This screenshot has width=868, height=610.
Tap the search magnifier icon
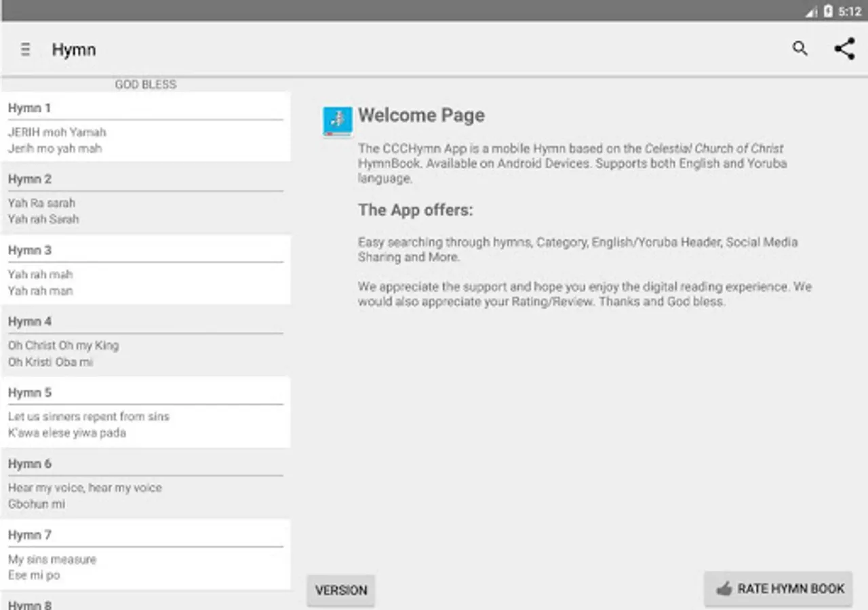point(800,49)
